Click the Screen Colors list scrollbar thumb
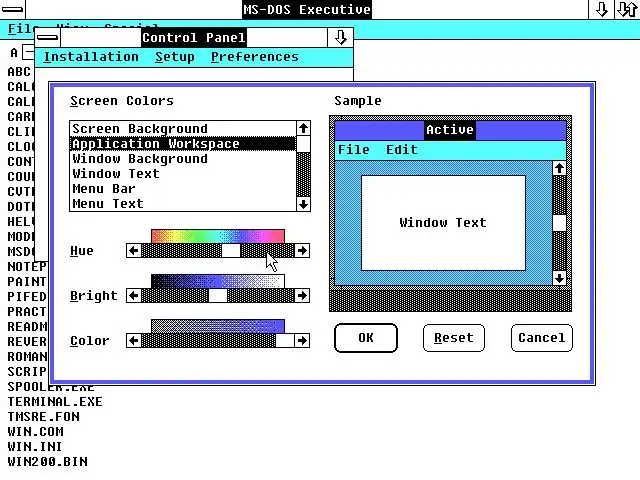This screenshot has height=480, width=640. click(x=303, y=144)
